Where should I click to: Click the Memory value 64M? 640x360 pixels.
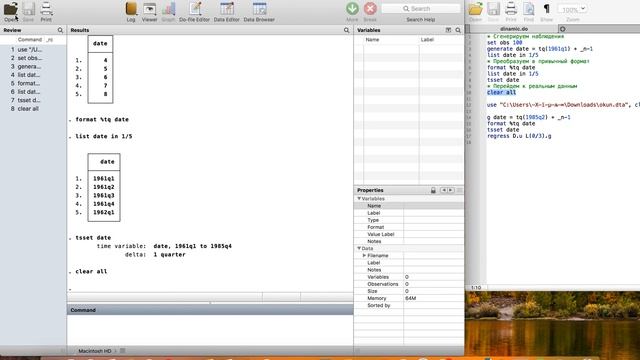(411, 298)
